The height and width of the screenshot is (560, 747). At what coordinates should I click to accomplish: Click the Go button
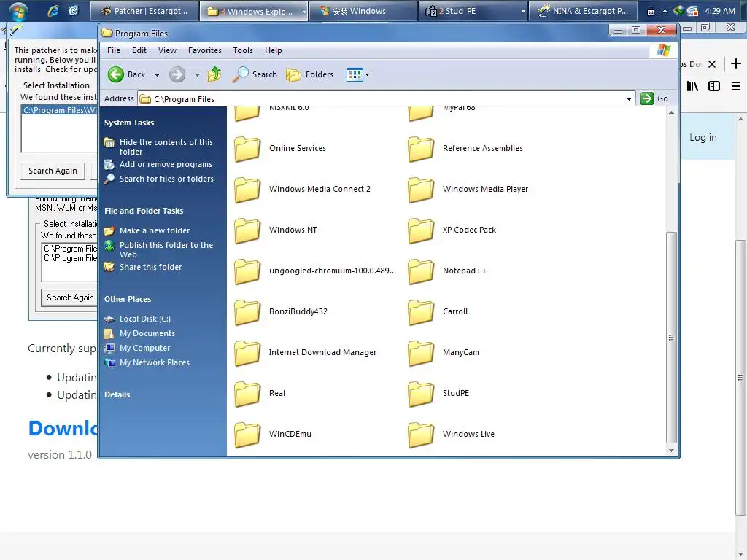(x=654, y=98)
